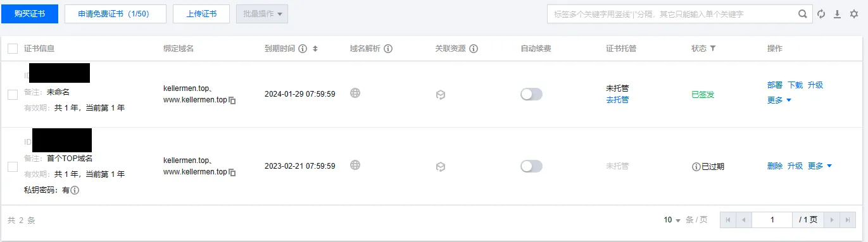Viewport: 868px width, 242px height.
Task: Click associated resource cube icon in first row
Action: 441,94
